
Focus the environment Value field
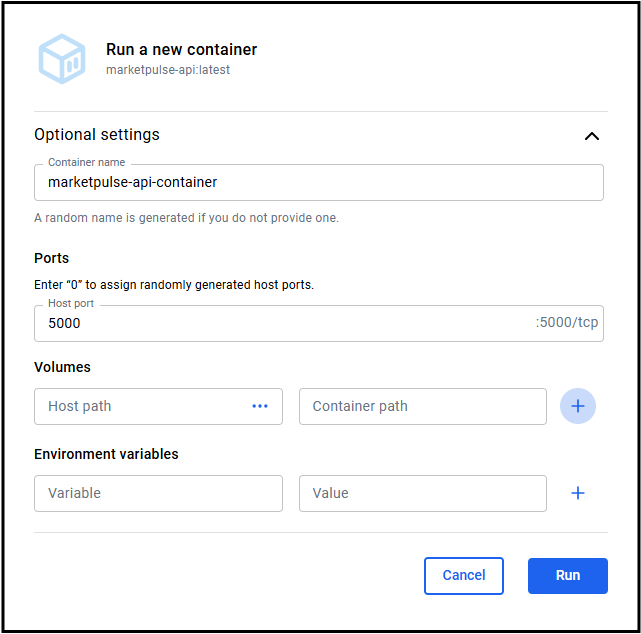click(x=422, y=493)
